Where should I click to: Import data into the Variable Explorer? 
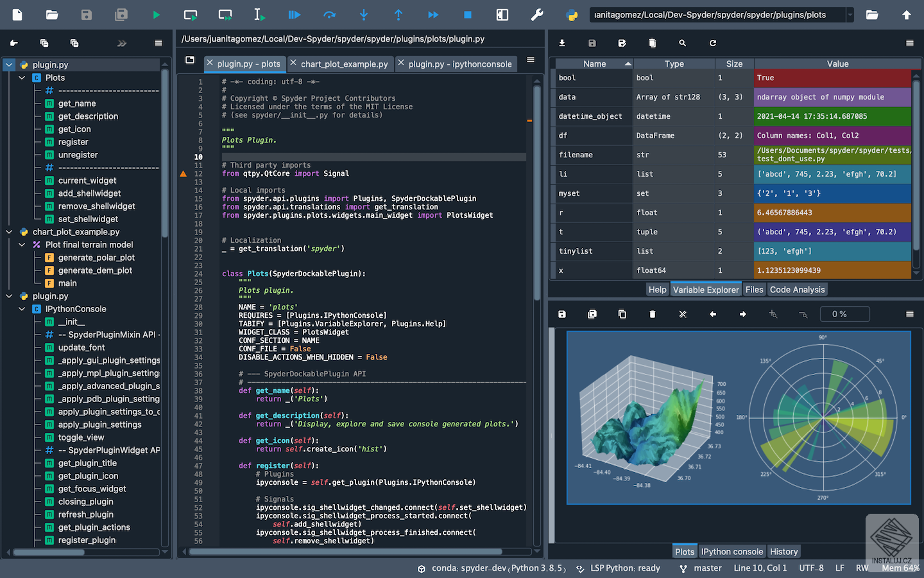pos(562,43)
